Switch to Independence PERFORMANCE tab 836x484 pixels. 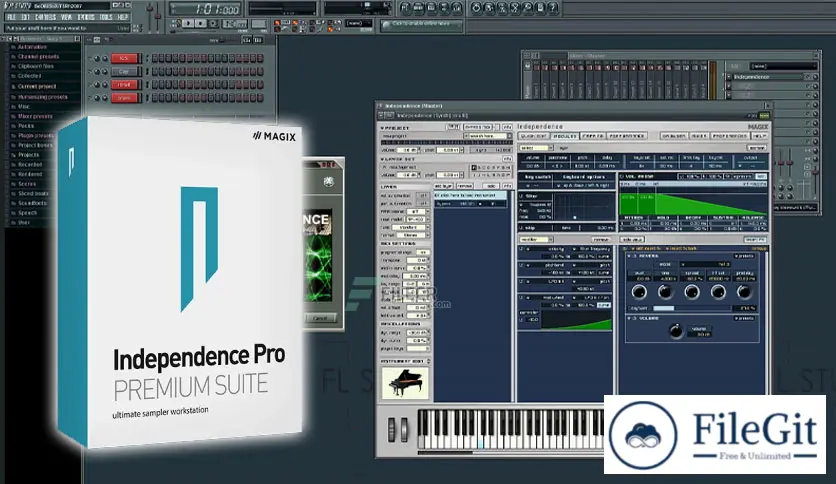[627, 136]
